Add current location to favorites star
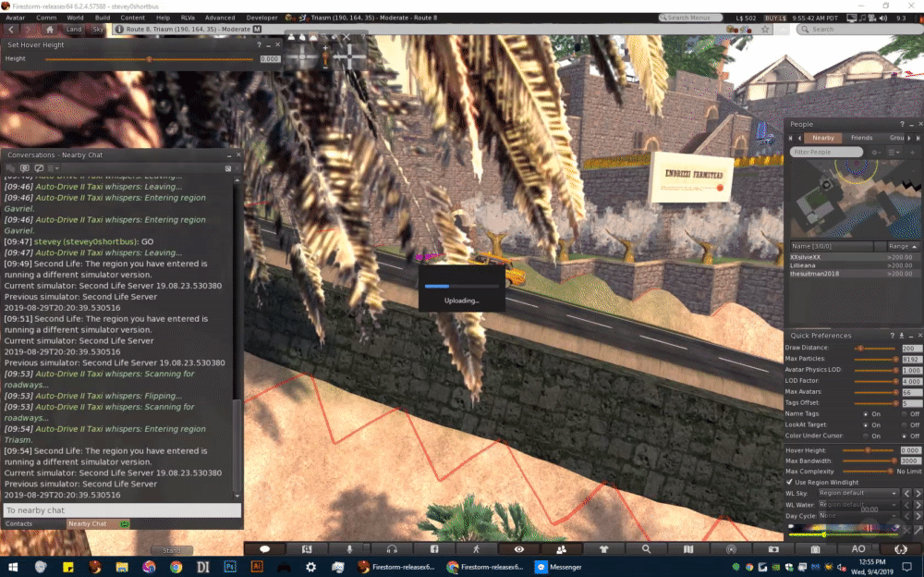The height and width of the screenshot is (577, 924). pos(765,29)
